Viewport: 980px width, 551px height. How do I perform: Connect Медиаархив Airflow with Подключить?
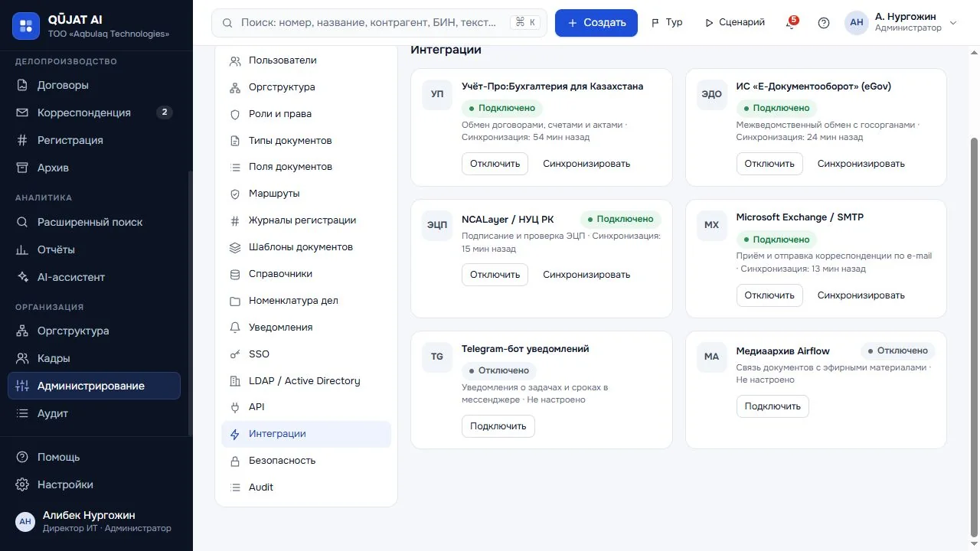pyautogui.click(x=773, y=406)
